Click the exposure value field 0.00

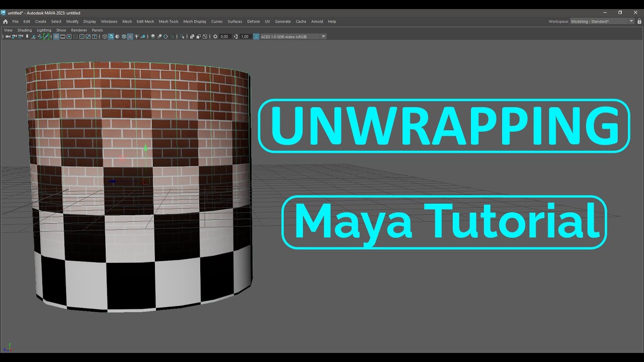coord(225,37)
